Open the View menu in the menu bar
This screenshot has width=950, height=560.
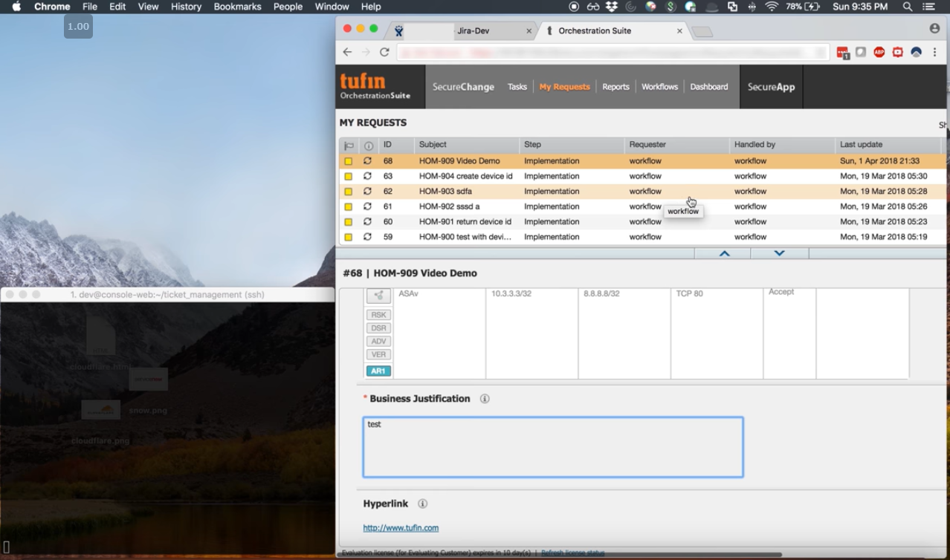(x=148, y=7)
